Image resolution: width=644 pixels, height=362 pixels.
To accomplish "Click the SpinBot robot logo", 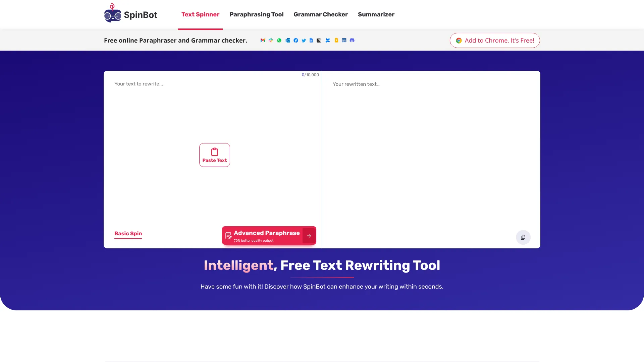I will coord(113,13).
